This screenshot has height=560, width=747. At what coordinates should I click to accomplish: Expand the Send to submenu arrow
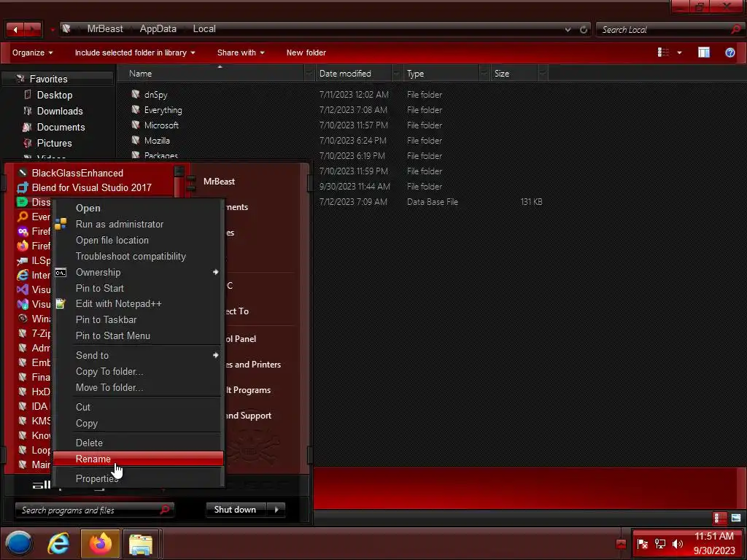pos(215,355)
